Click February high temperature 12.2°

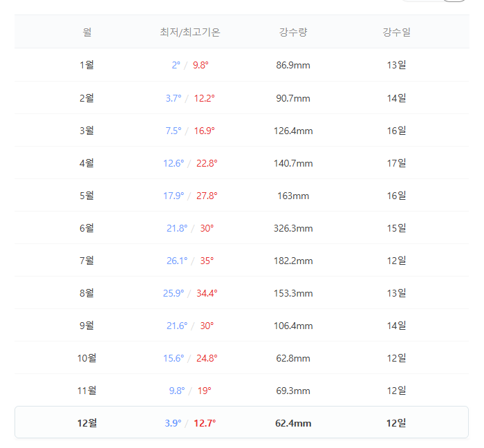coord(205,98)
